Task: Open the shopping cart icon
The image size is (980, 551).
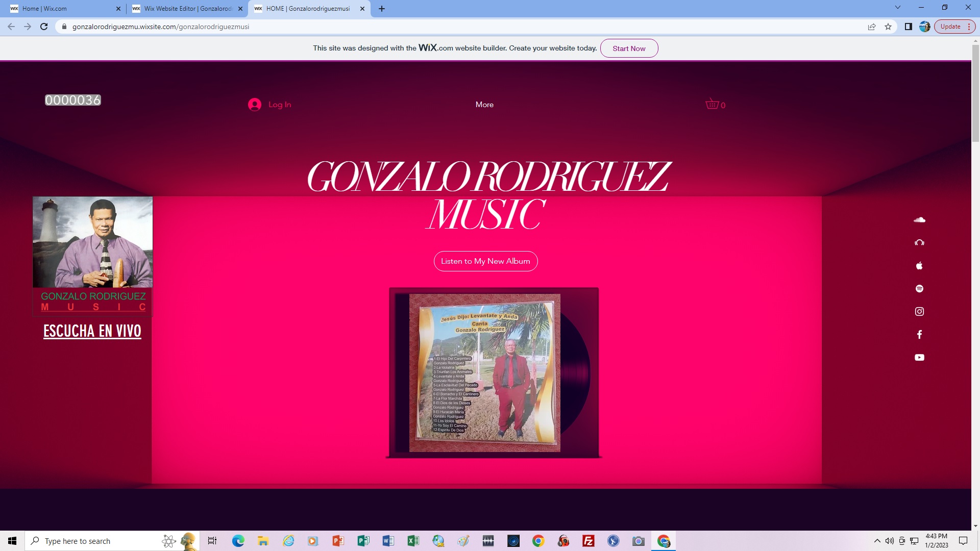Action: click(x=715, y=104)
